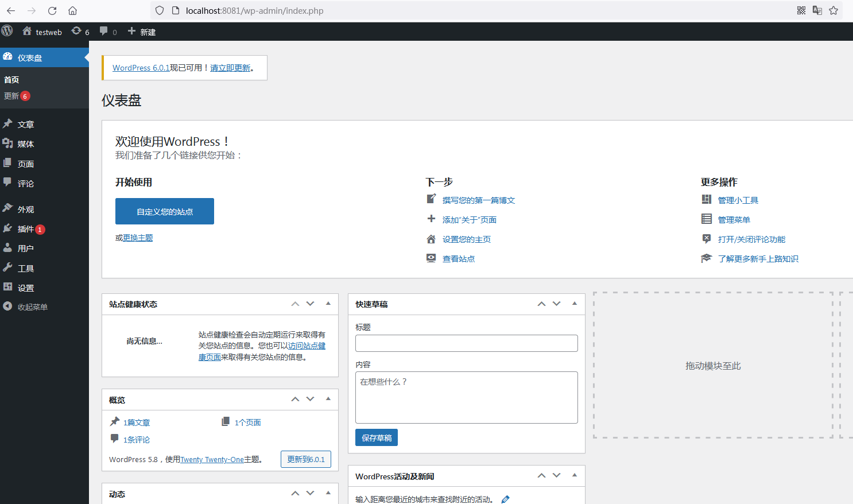
Task: Open 外观 menu in sidebar
Action: [44, 209]
